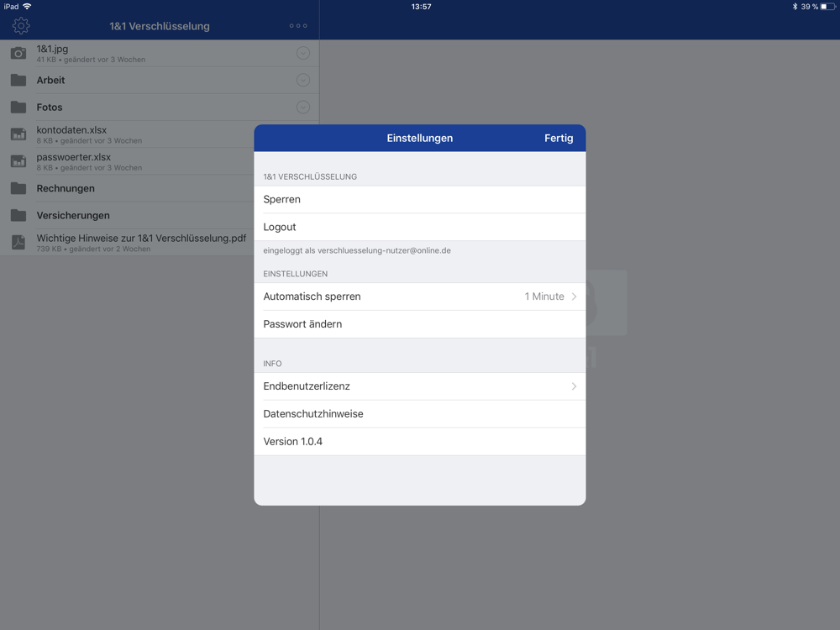Image resolution: width=840 pixels, height=630 pixels.
Task: Click the camera icon next to 1&1.jpg
Action: click(x=18, y=53)
